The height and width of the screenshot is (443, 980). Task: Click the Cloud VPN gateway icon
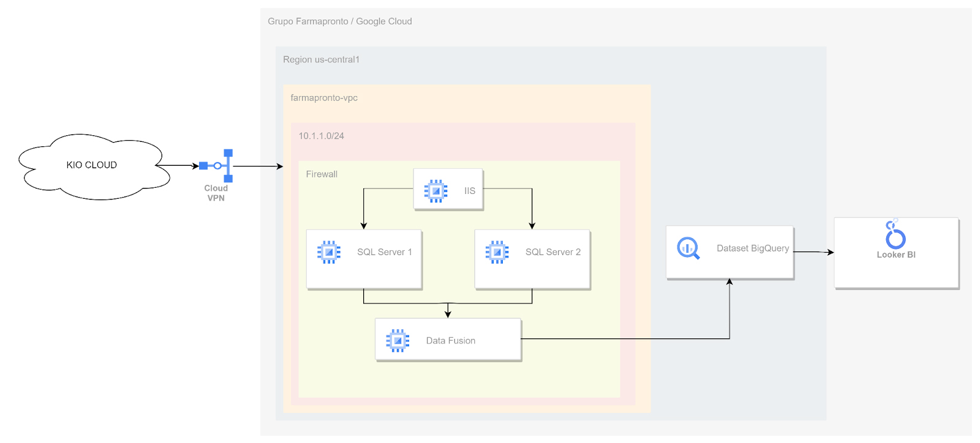coord(216,166)
